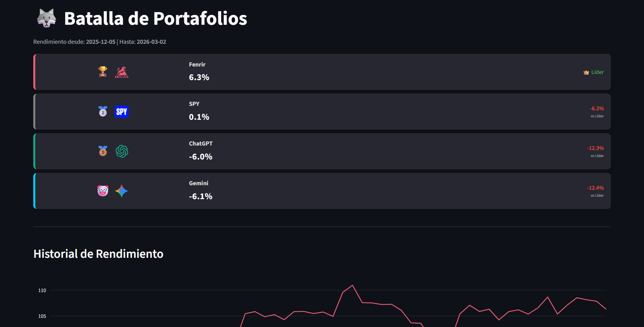Click the ChatGPT -6.0% return value
The height and width of the screenshot is (327, 644).
coord(201,157)
